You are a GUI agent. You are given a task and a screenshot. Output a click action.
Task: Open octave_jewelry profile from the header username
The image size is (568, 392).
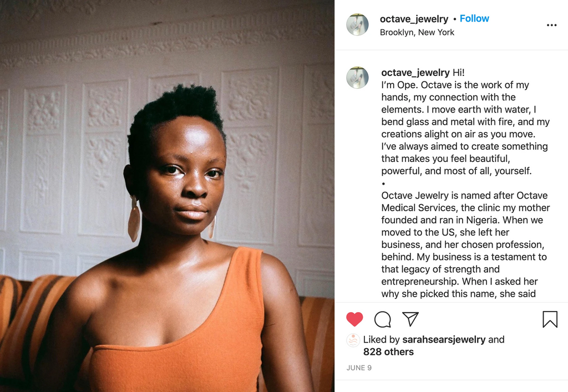[414, 19]
